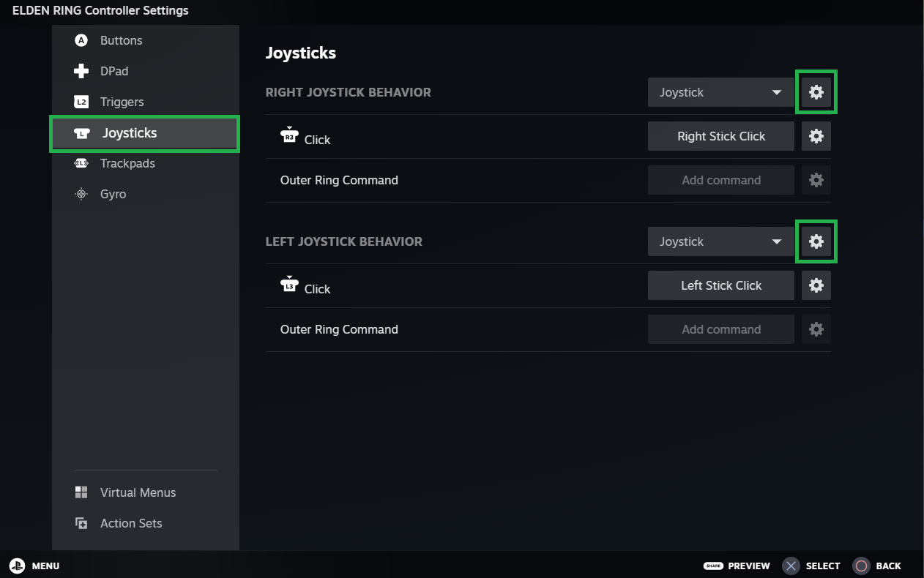Click the joystick icon beside Joysticks
Image resolution: width=924 pixels, height=578 pixels.
(82, 133)
